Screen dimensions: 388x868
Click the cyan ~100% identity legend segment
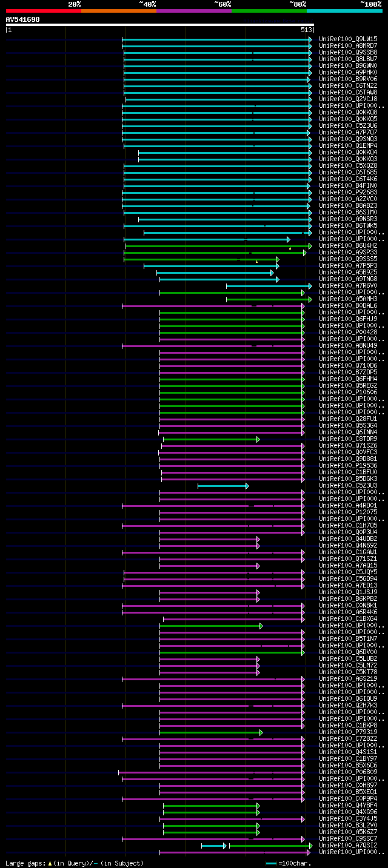(x=344, y=11)
